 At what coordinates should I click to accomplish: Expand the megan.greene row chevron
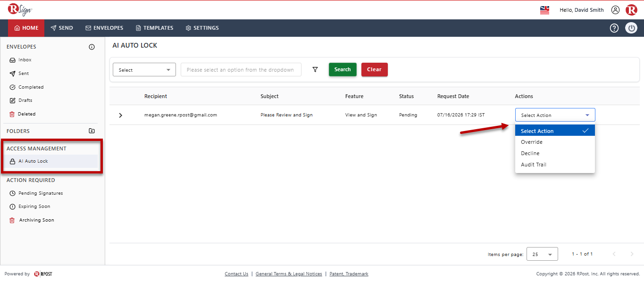click(120, 115)
